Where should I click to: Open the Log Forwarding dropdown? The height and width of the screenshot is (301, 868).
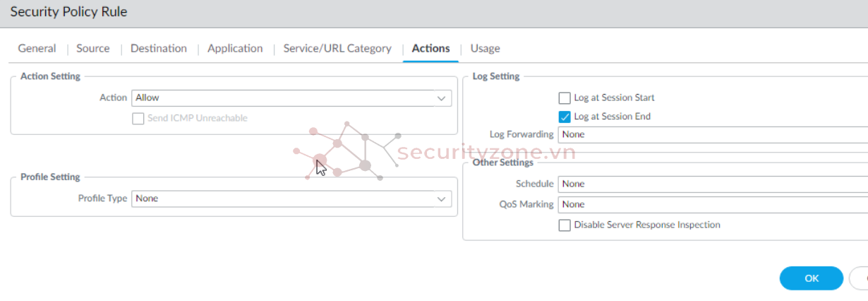click(x=713, y=134)
